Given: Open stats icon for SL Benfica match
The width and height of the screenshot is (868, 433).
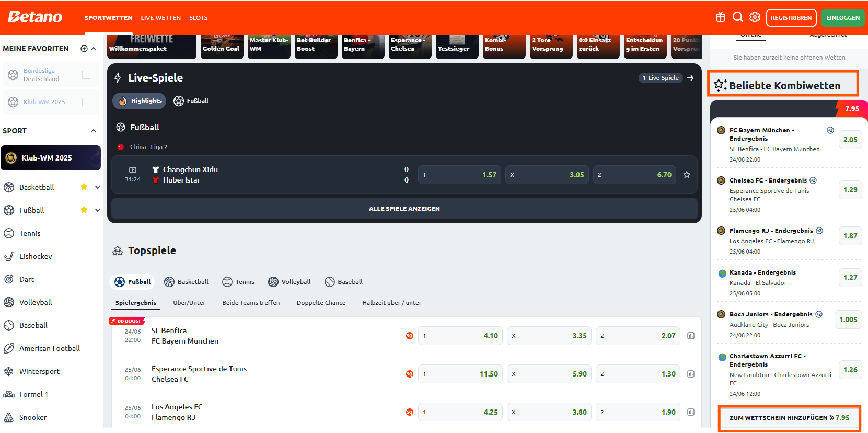Looking at the screenshot, I should pos(691,336).
